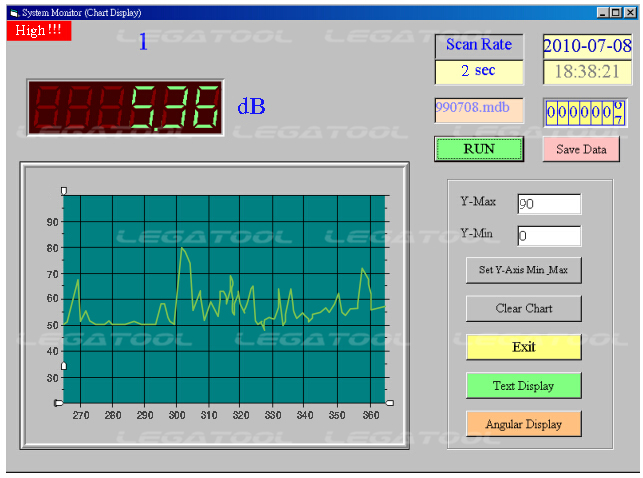Click the red High !!! alarm indicator
The image size is (643, 478).
(x=39, y=30)
